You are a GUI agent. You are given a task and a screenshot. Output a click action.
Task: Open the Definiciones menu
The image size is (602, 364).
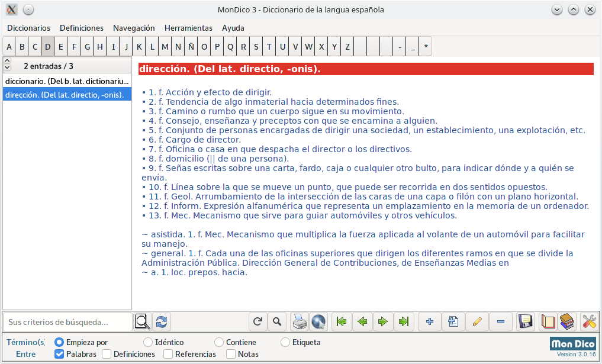82,28
